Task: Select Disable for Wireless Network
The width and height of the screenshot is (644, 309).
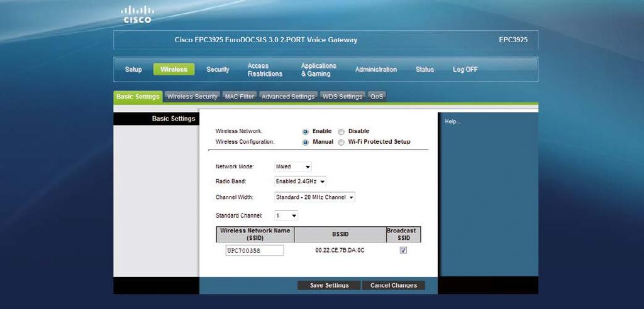Action: [x=341, y=132]
